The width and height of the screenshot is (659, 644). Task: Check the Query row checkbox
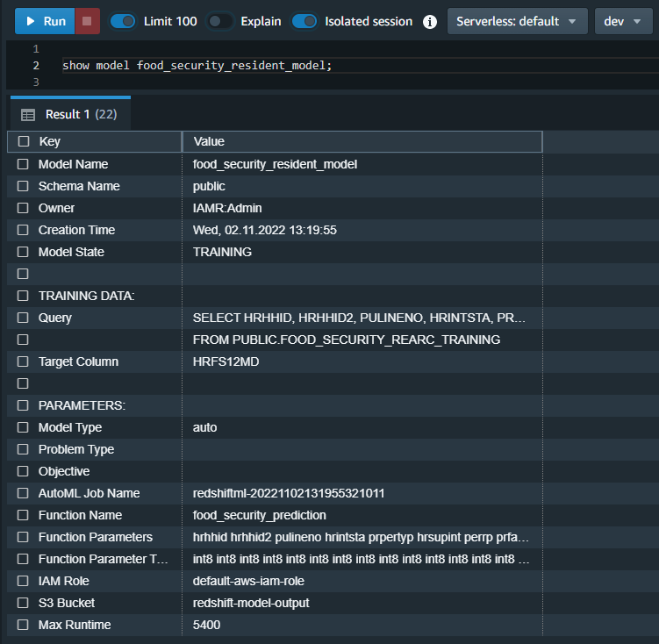pyautogui.click(x=23, y=318)
